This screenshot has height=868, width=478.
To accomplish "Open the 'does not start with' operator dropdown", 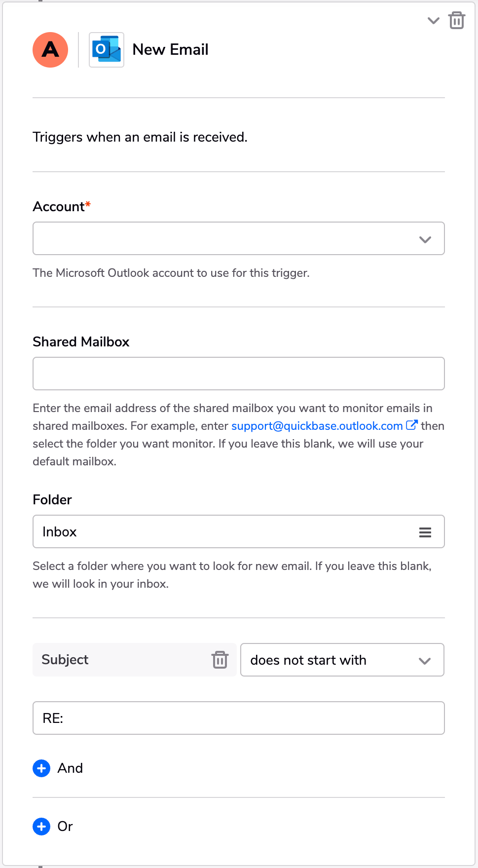I will (x=342, y=660).
